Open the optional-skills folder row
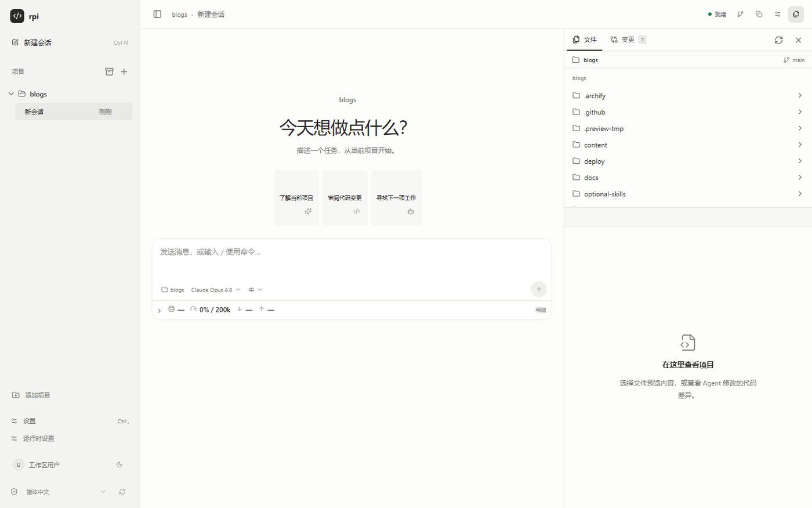The image size is (812, 508). point(688,194)
